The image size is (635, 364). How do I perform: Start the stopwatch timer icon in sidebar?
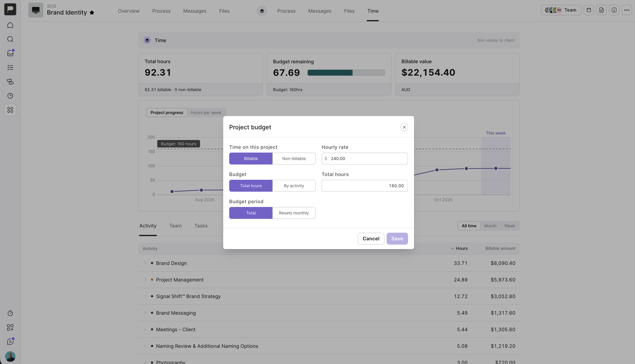10,313
